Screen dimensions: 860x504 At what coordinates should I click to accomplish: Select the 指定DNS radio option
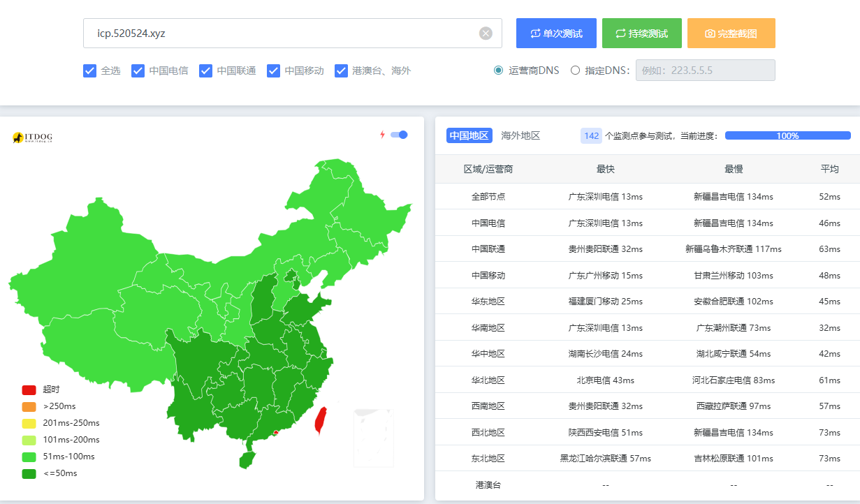click(x=576, y=71)
